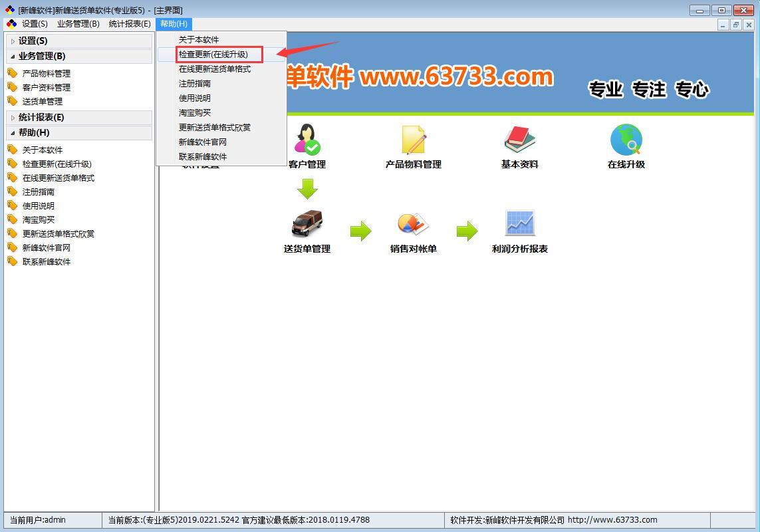This screenshot has height=532, width=760.
Task: Click the 销售对帐单 pie chart icon
Action: (x=414, y=223)
